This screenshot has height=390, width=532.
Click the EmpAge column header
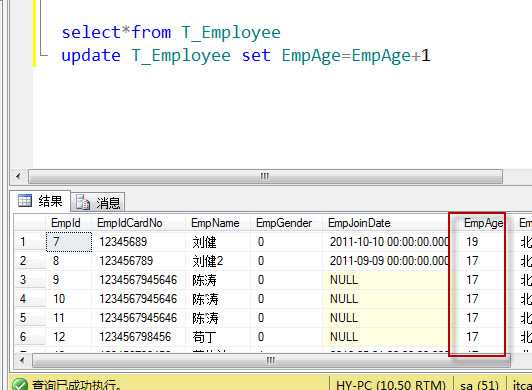[483, 223]
